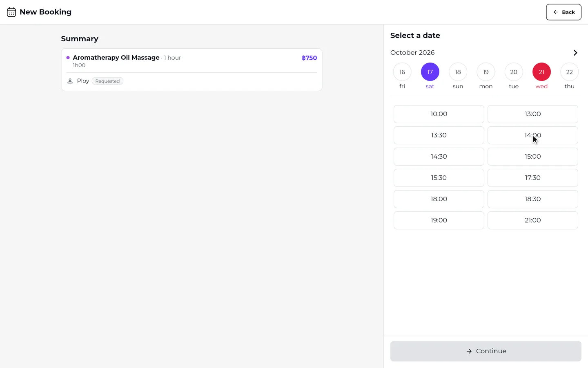The height and width of the screenshot is (368, 588).
Task: Click the Requested badge next to Ploy
Action: tap(107, 81)
